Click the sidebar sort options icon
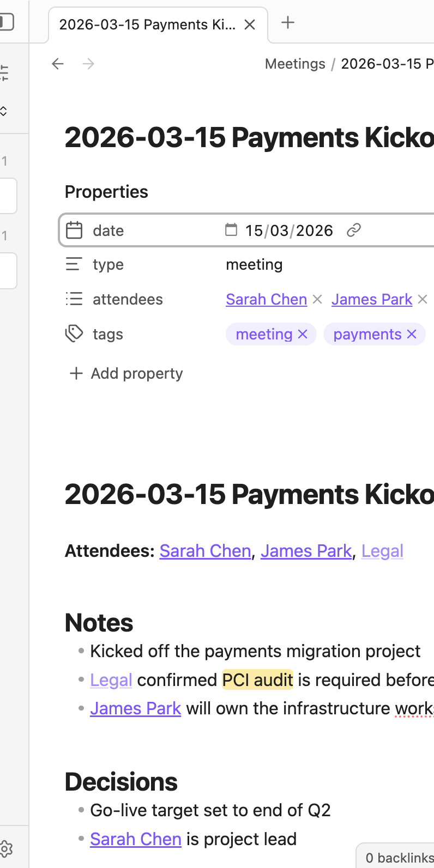434x868 pixels. click(4, 72)
